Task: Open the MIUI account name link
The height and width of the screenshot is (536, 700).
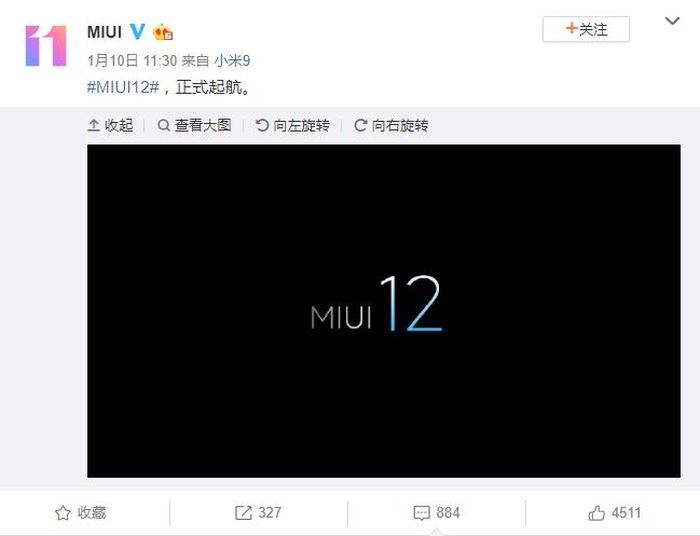Action: 104,32
